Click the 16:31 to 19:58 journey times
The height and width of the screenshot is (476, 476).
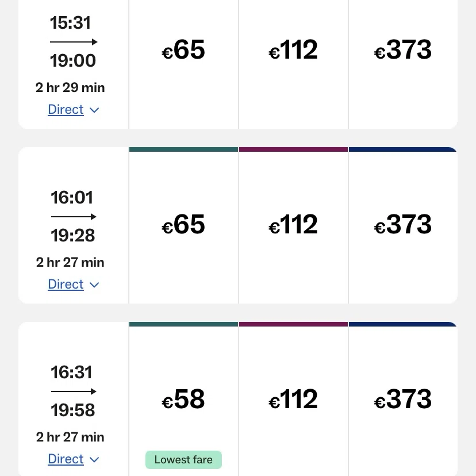[73, 391]
